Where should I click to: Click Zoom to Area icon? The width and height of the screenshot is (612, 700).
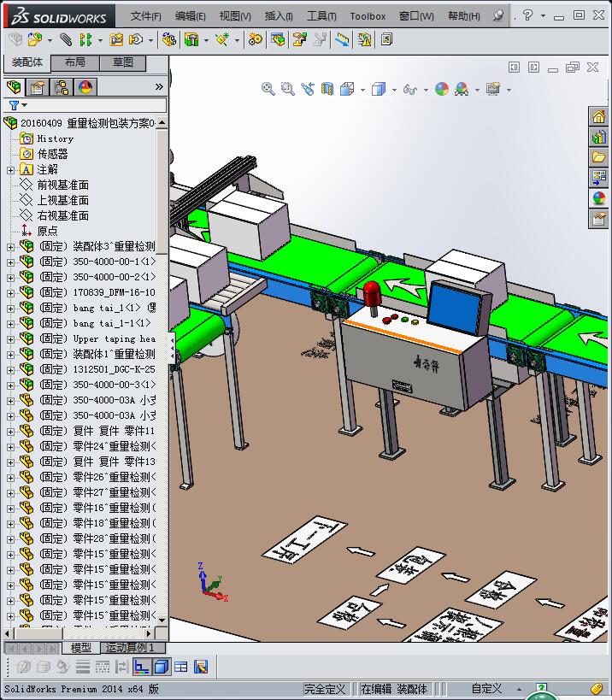[287, 89]
